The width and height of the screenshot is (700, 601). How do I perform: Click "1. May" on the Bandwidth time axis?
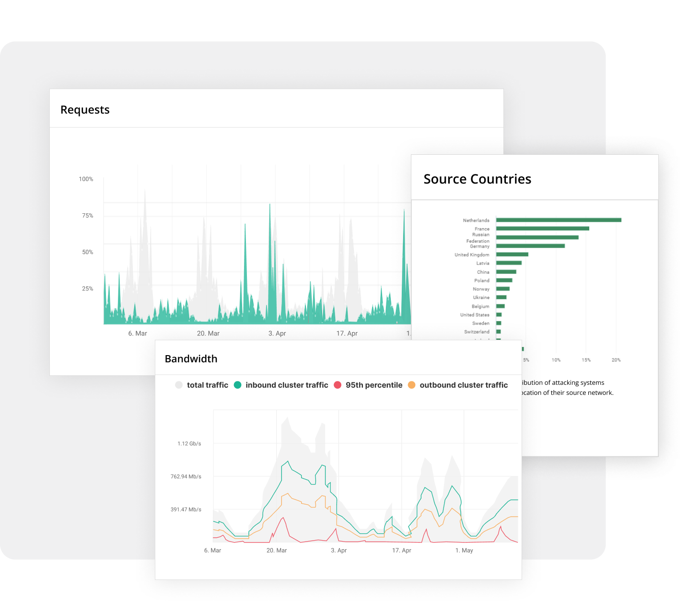[464, 550]
